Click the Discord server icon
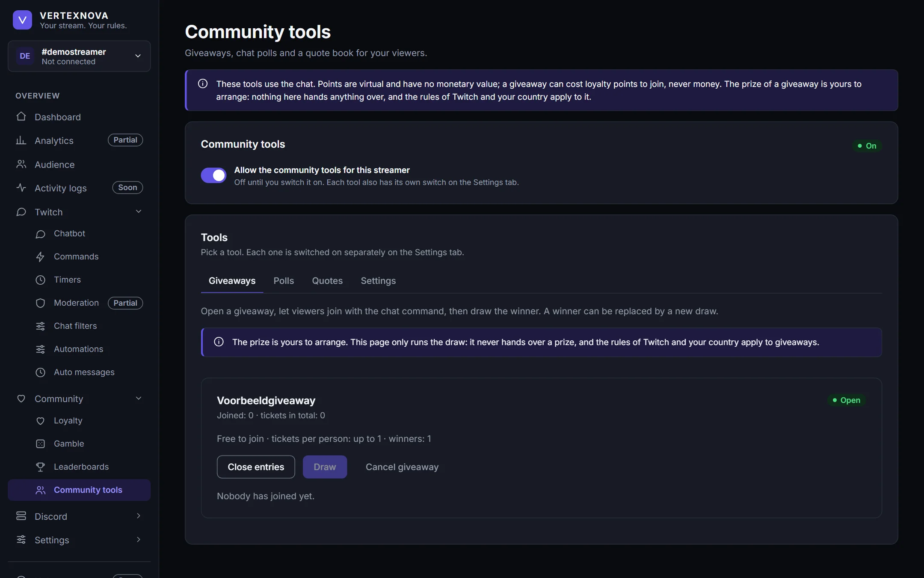Image resolution: width=924 pixels, height=578 pixels. pyautogui.click(x=21, y=516)
